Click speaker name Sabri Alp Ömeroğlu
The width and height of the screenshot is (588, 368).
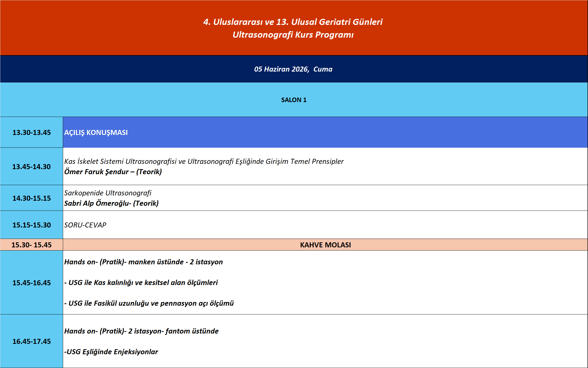point(111,203)
